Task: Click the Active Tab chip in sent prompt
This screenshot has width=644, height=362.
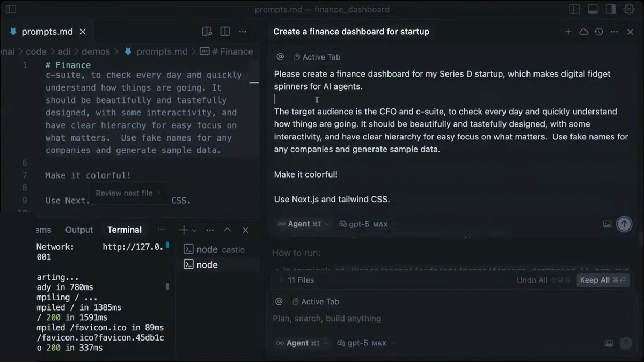Action: (317, 57)
